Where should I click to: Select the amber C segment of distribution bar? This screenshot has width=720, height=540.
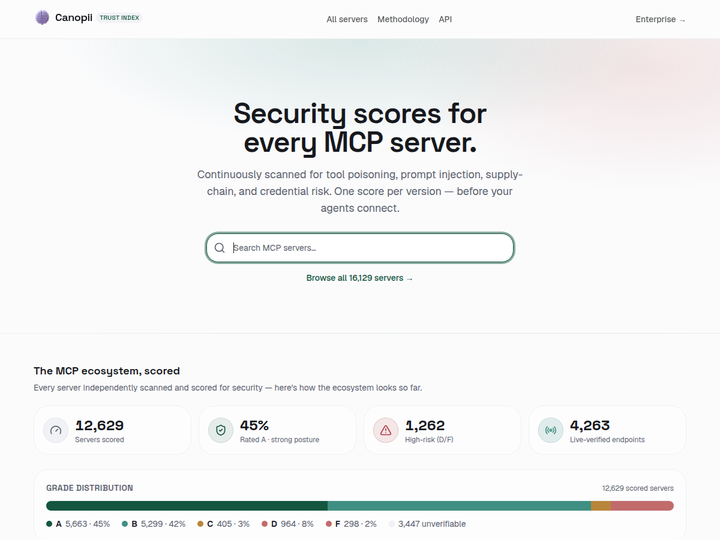[601, 506]
